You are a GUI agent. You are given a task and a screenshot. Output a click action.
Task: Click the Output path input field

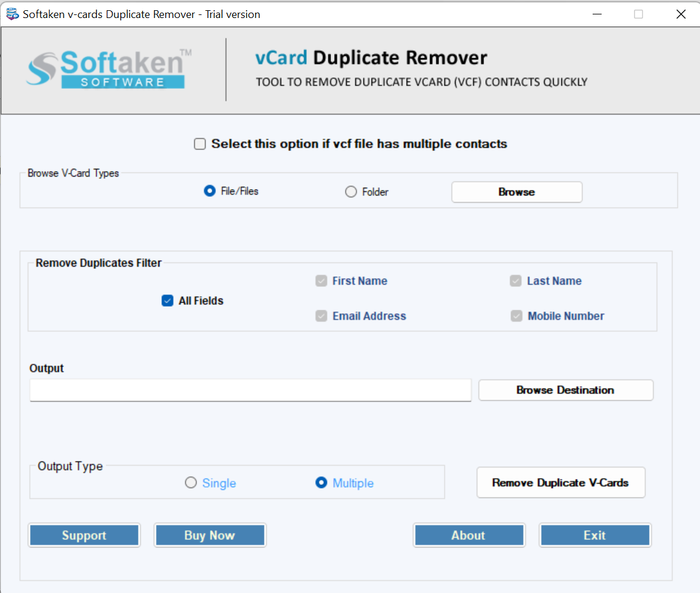pyautogui.click(x=251, y=390)
